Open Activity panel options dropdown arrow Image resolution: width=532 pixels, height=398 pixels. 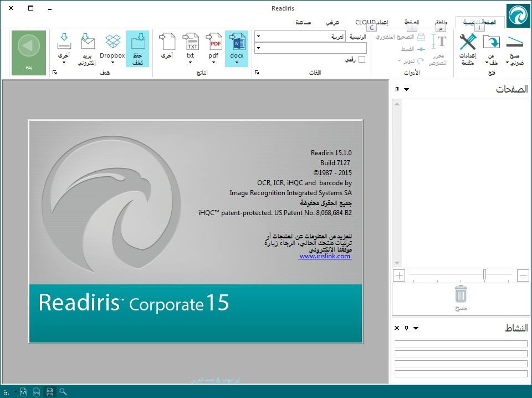pos(416,328)
